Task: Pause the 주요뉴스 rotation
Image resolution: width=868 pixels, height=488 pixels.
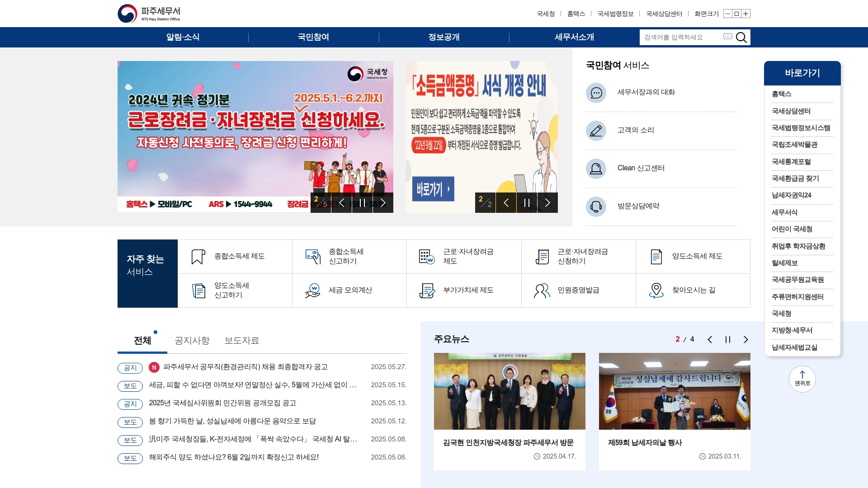Action: coord(728,339)
